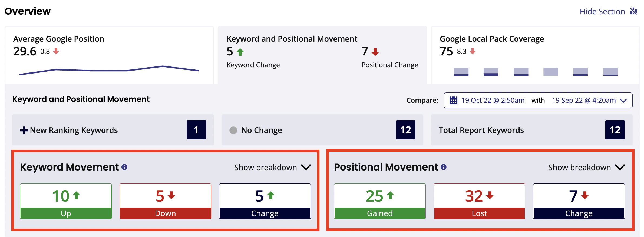Click the Keyword Movement info icon
Image resolution: width=644 pixels, height=237 pixels.
124,167
